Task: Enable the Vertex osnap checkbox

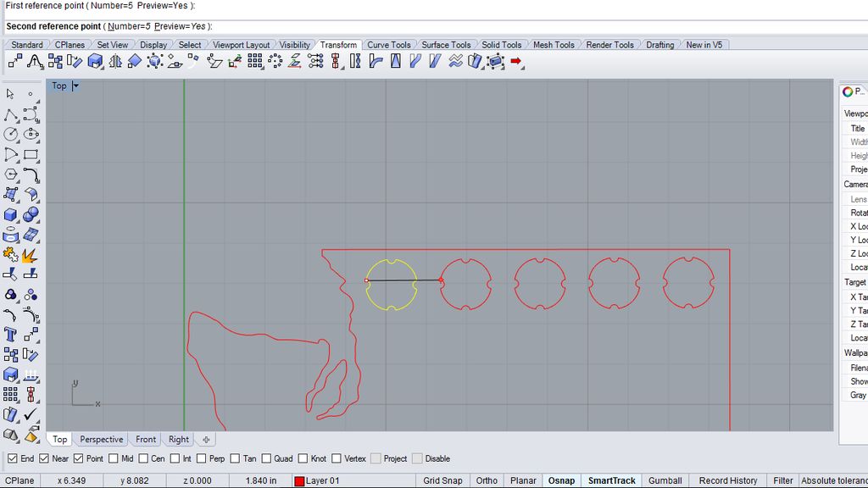Action: [x=337, y=458]
